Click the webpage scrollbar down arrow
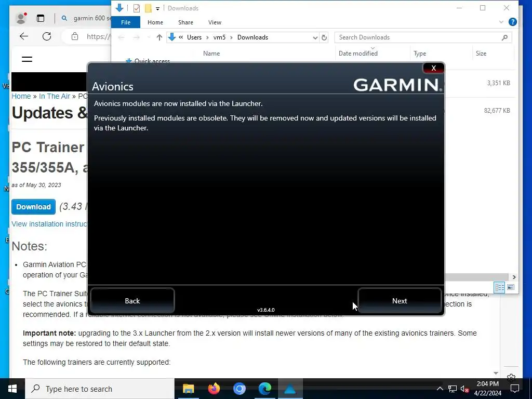The image size is (532, 399). click(496, 373)
